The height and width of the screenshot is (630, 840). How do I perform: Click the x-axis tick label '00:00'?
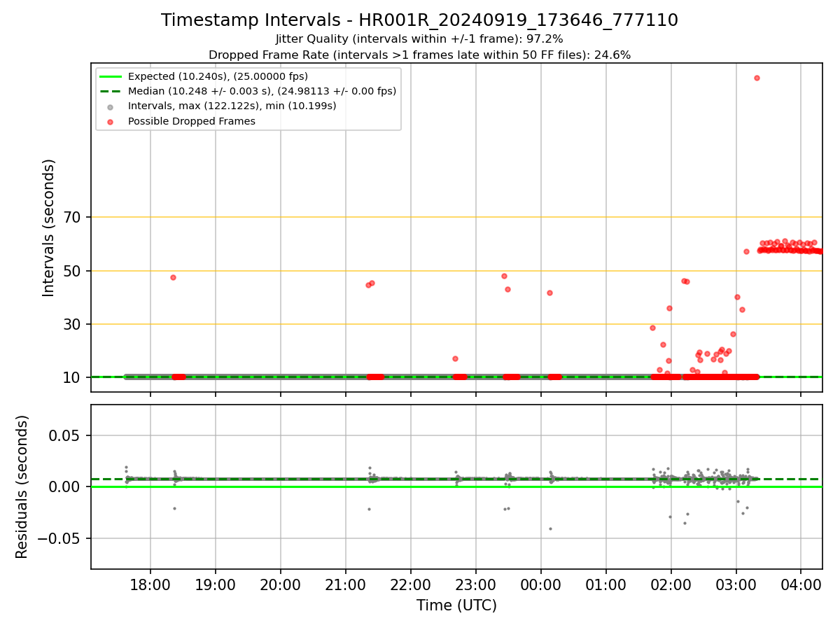point(540,584)
